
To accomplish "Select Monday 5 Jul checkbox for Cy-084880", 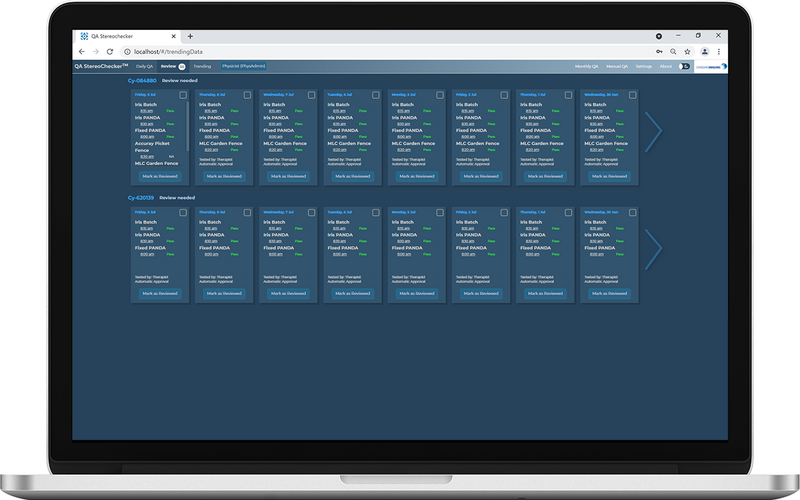I will [440, 95].
